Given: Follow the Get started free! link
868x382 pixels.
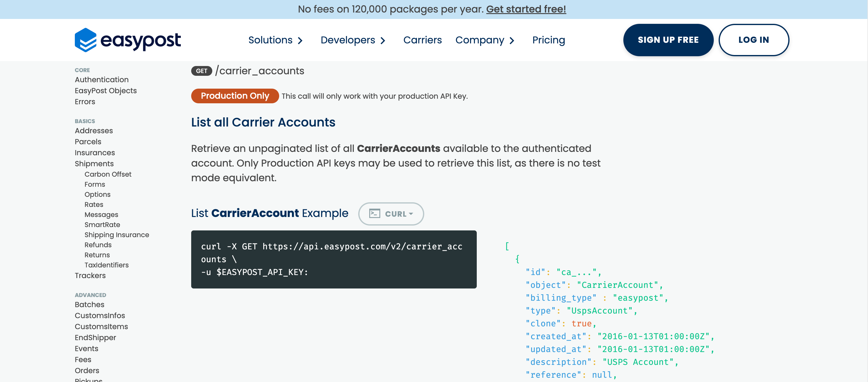Looking at the screenshot, I should (526, 9).
